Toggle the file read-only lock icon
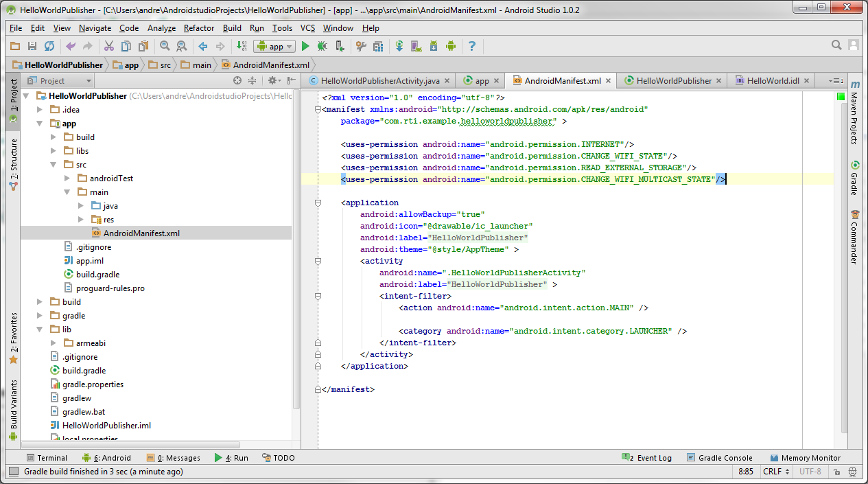 click(837, 472)
